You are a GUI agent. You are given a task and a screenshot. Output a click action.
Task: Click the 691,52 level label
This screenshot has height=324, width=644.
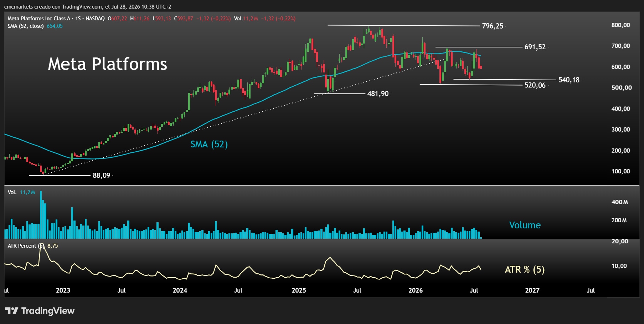(x=535, y=47)
